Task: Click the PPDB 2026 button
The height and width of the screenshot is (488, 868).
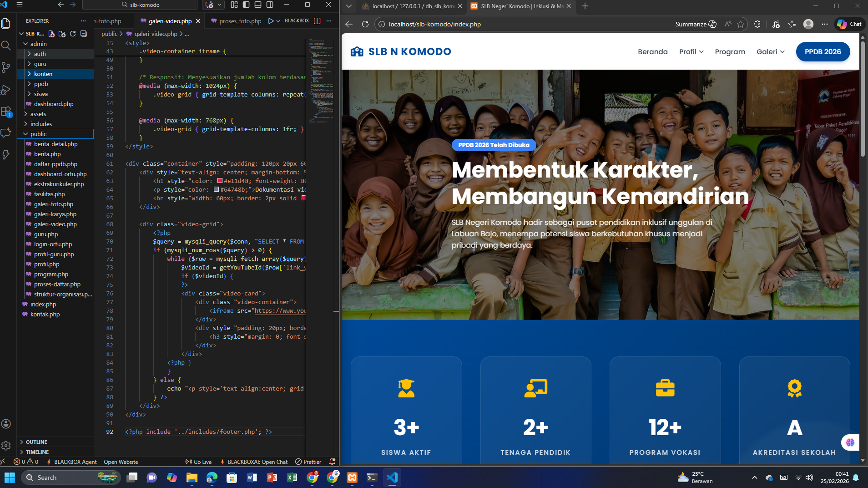Action: [x=823, y=52]
